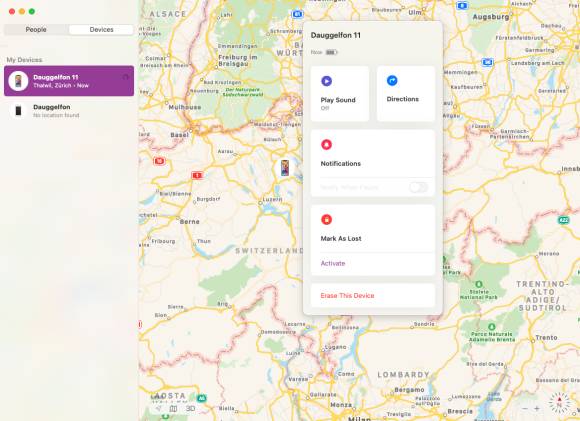Click Brescia on the map
Viewport: 580px width, 421px height.
pyautogui.click(x=460, y=411)
